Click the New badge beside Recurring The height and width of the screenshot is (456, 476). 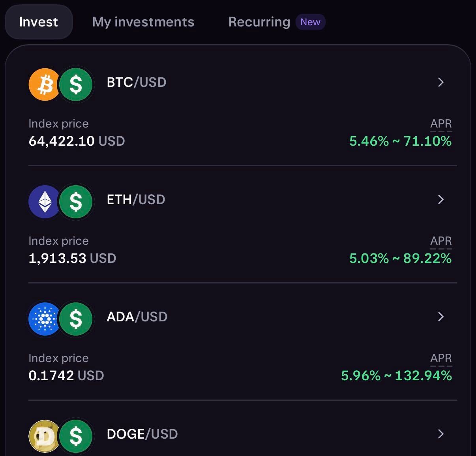[310, 22]
